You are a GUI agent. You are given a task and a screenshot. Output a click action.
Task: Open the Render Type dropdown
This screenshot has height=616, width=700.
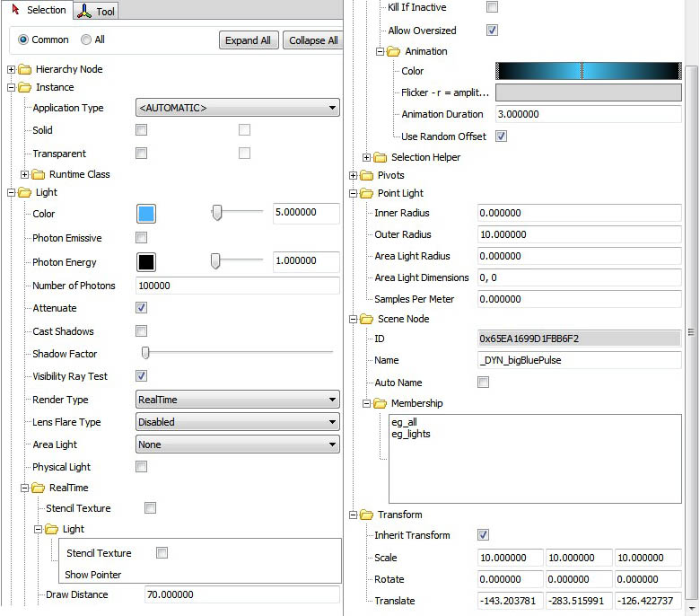(238, 400)
